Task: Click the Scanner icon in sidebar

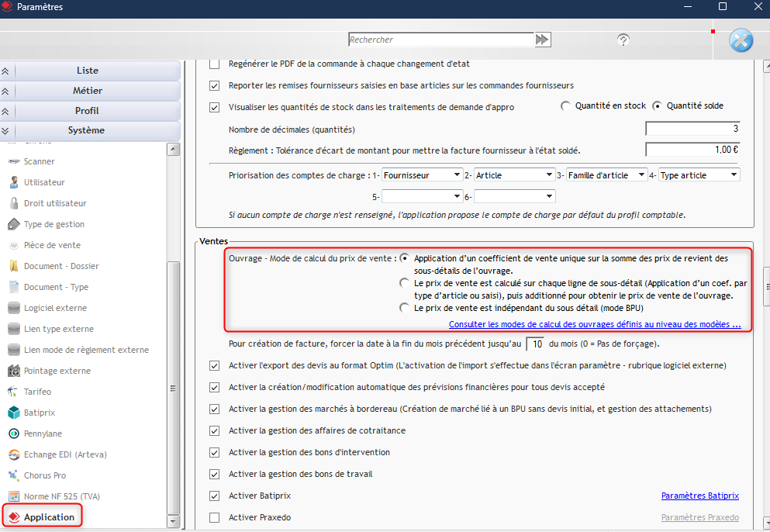Action: pos(14,161)
